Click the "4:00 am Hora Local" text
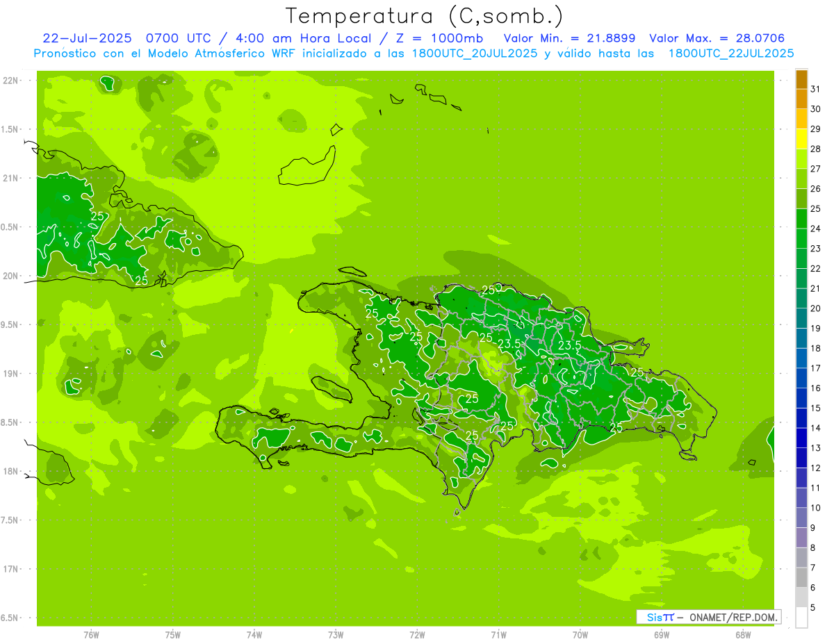The width and height of the screenshot is (834, 644). (304, 38)
